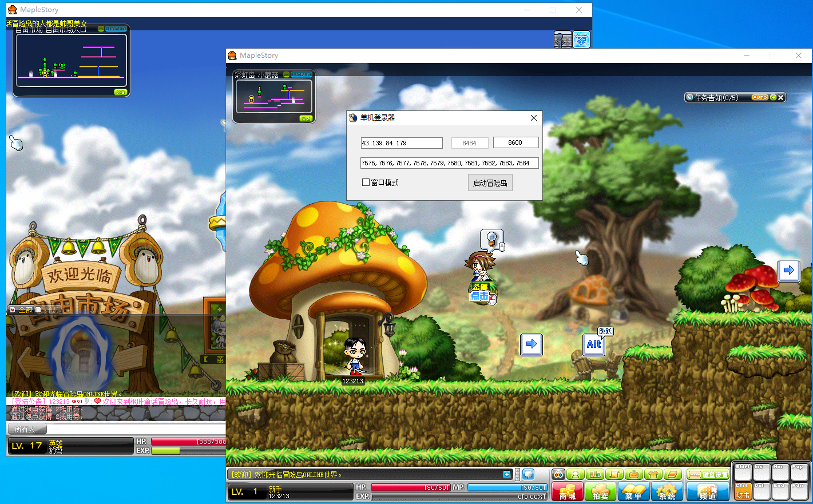This screenshot has height=504, width=813.
Task: Click the X2 zoom button on front minimap
Action: pyautogui.click(x=306, y=118)
